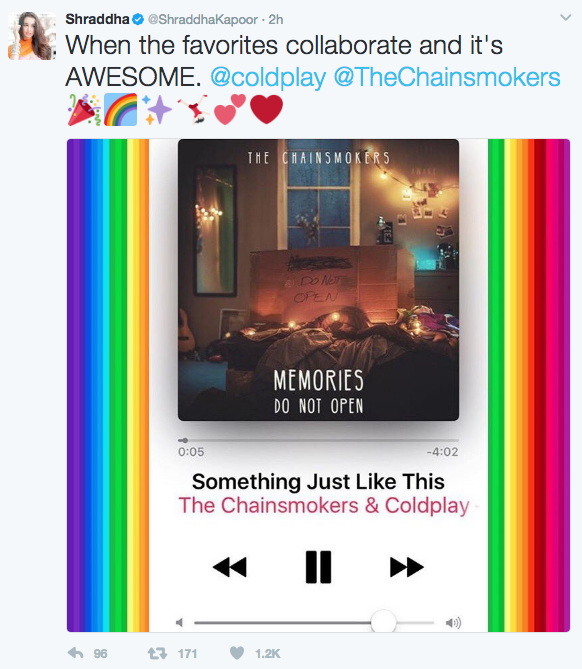Screen dimensions: 582x669
Task: Click The Chainsmokers & Coldplay artist text
Action: click(324, 506)
